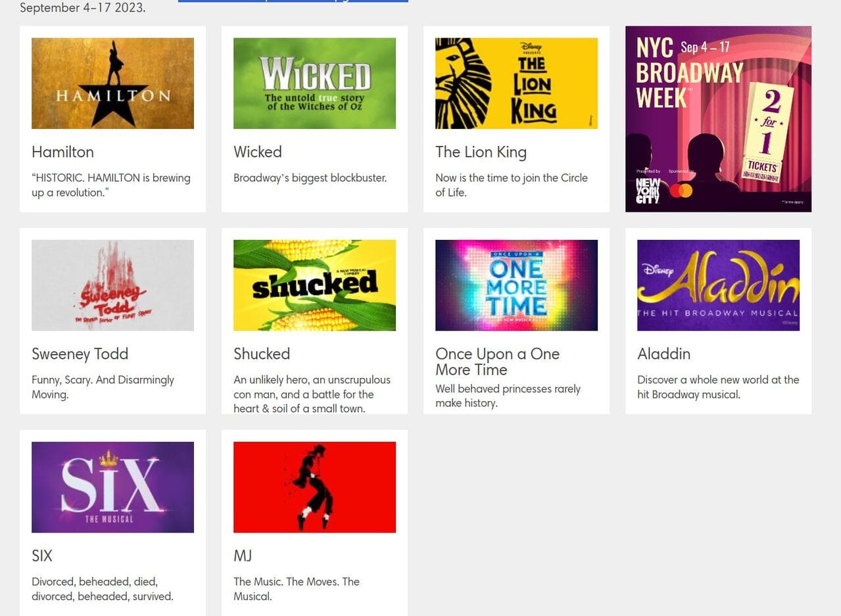Select 'Divorced, beheaded, died' tagline text
Viewport: 841px width, 616px height.
coord(103,589)
